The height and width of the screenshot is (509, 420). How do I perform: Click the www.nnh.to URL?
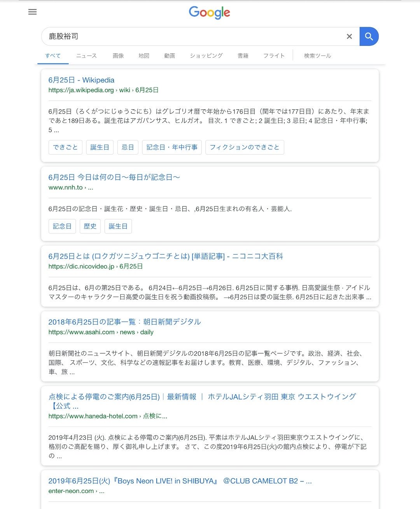(x=71, y=187)
